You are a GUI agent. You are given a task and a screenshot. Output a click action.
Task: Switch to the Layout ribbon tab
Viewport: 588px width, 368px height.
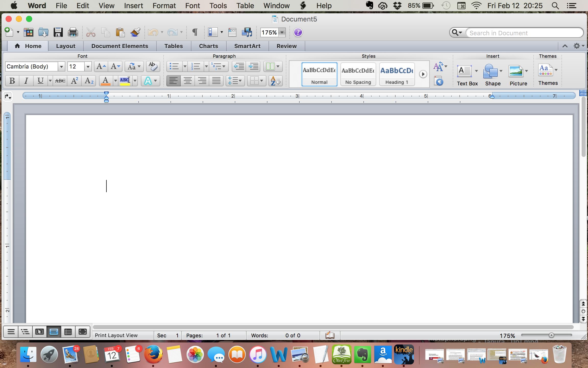(x=66, y=46)
